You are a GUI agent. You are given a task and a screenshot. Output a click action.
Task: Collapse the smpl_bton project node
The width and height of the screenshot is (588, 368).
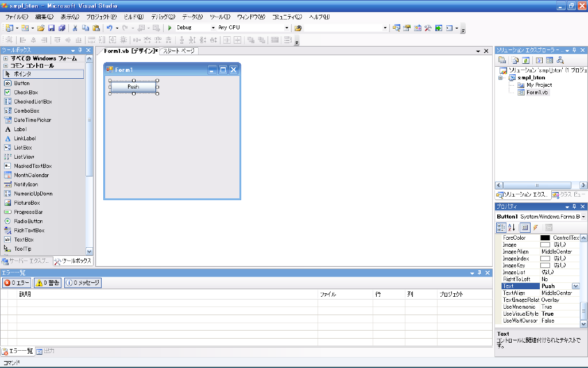500,78
